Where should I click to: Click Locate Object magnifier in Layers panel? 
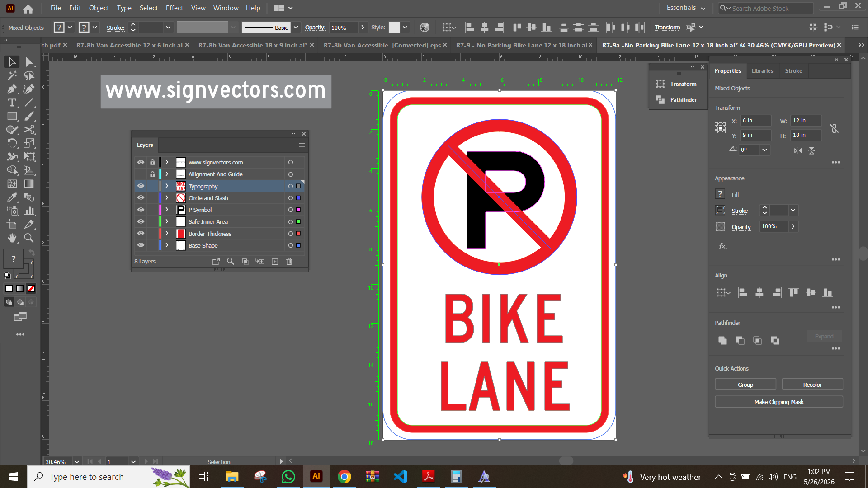click(x=231, y=262)
